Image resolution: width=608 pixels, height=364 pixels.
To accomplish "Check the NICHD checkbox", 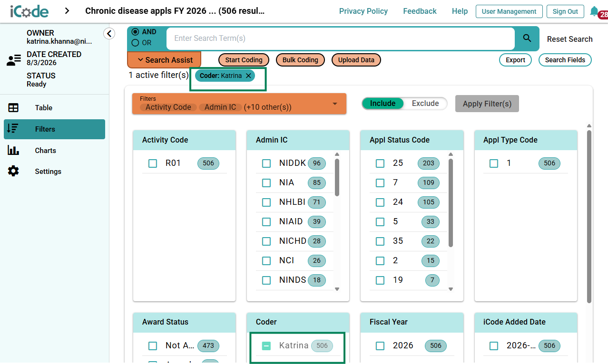I will tap(266, 241).
